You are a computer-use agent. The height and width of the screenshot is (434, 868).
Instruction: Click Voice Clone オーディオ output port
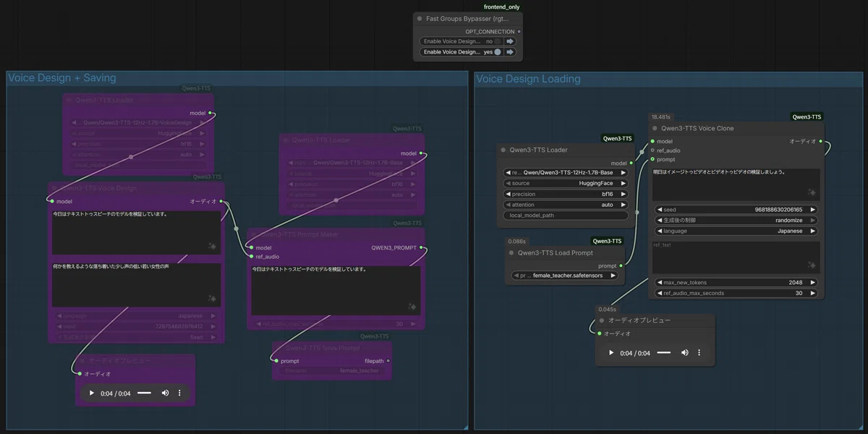[822, 142]
